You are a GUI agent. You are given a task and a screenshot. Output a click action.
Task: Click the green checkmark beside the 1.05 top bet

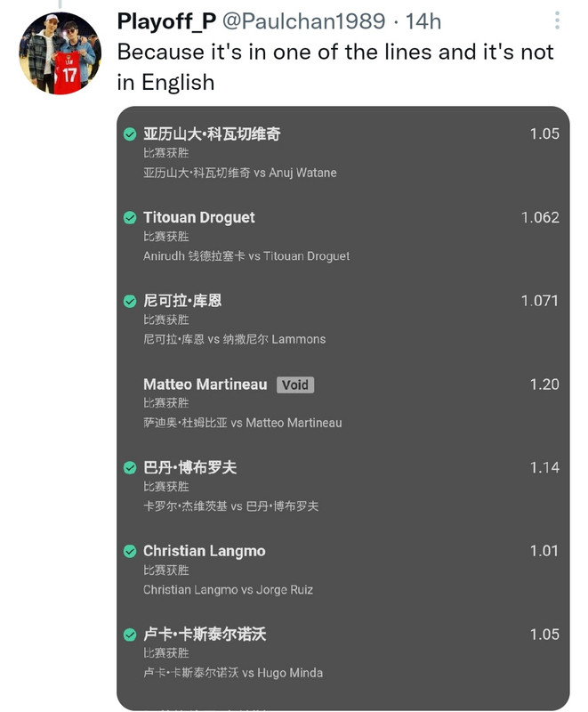coord(130,134)
